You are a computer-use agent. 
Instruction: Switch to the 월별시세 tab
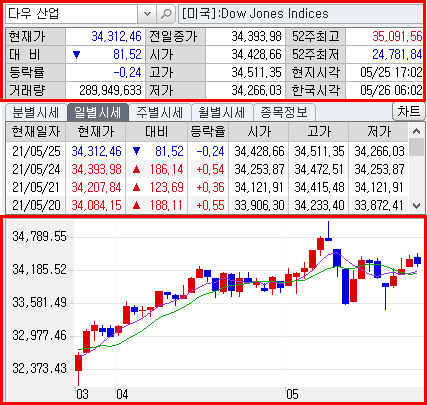pyautogui.click(x=222, y=112)
